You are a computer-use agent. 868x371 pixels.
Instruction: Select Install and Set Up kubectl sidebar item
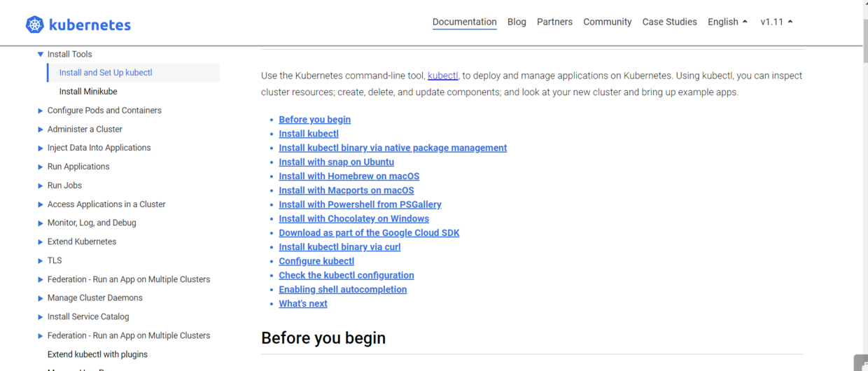click(134, 73)
